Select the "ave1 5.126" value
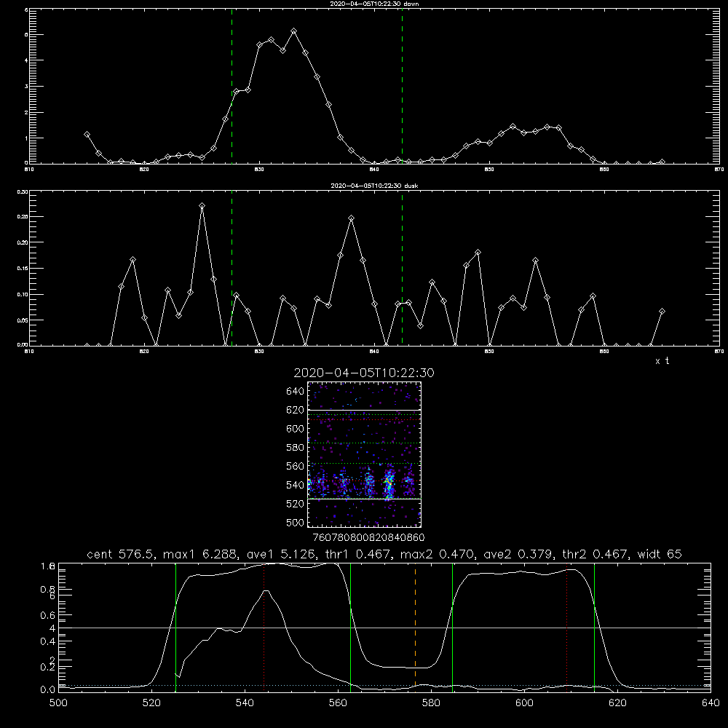 point(280,554)
